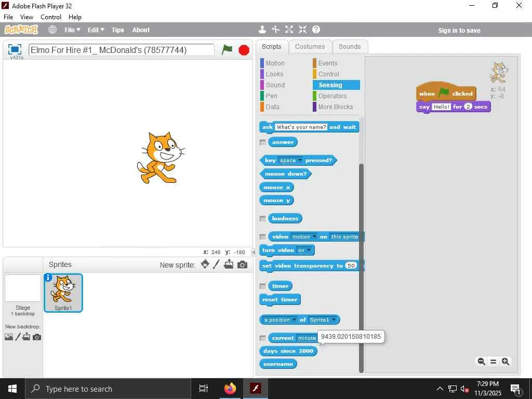Viewport: 532px width, 399px height.
Task: Show the timer on stage checkbox
Action: [262, 286]
